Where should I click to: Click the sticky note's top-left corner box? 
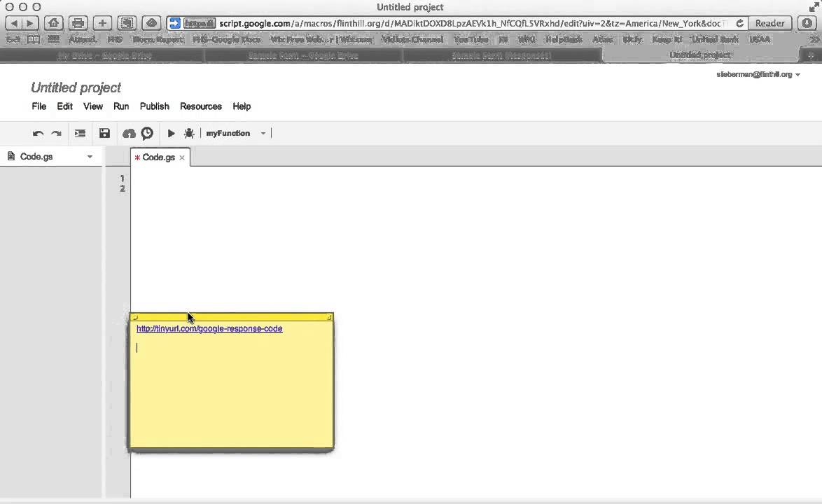click(134, 317)
